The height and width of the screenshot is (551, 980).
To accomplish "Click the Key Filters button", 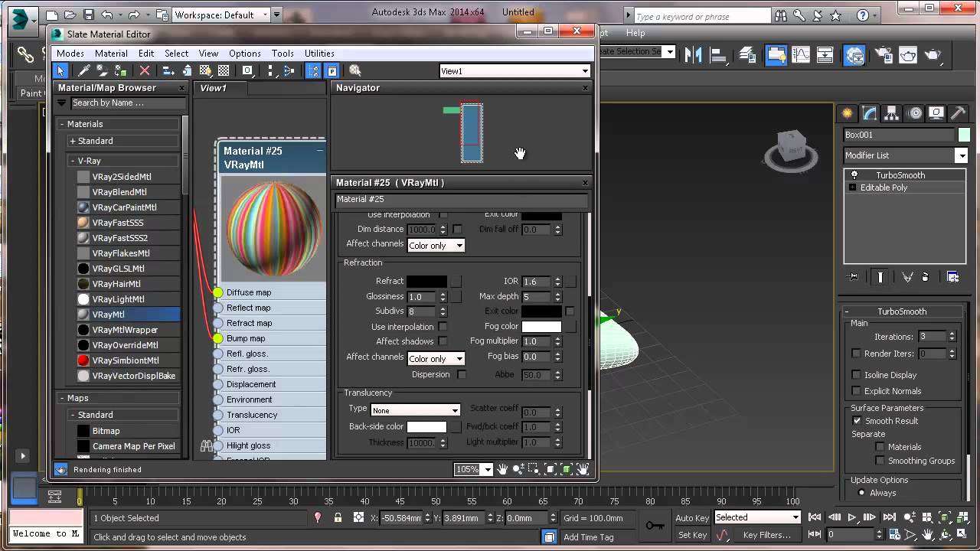I will 766,535.
